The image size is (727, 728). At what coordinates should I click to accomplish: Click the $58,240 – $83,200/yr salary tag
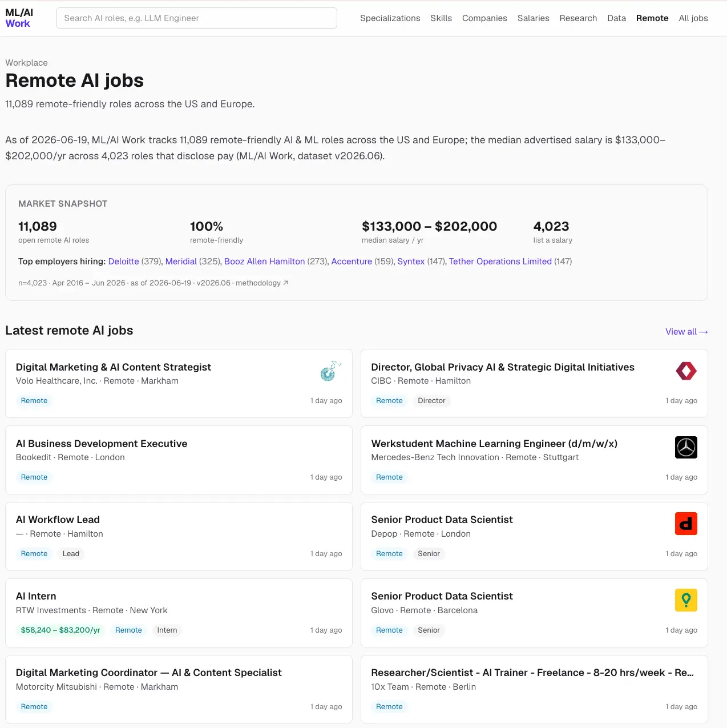click(60, 630)
